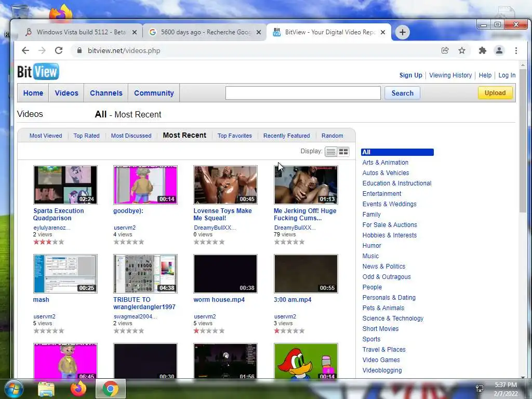Viewport: 532px width, 399px height.
Task: Select the Random sorting tab
Action: coord(332,136)
